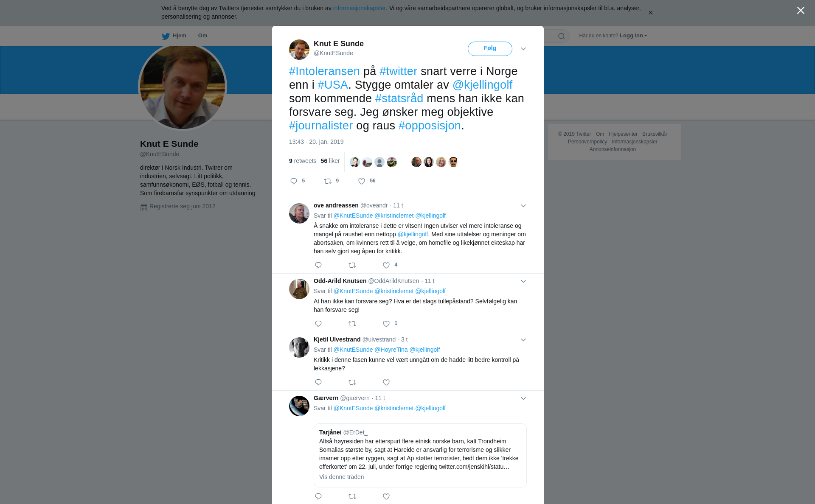The image size is (815, 504).
Task: Open the Logg inn dropdown
Action: pos(633,36)
